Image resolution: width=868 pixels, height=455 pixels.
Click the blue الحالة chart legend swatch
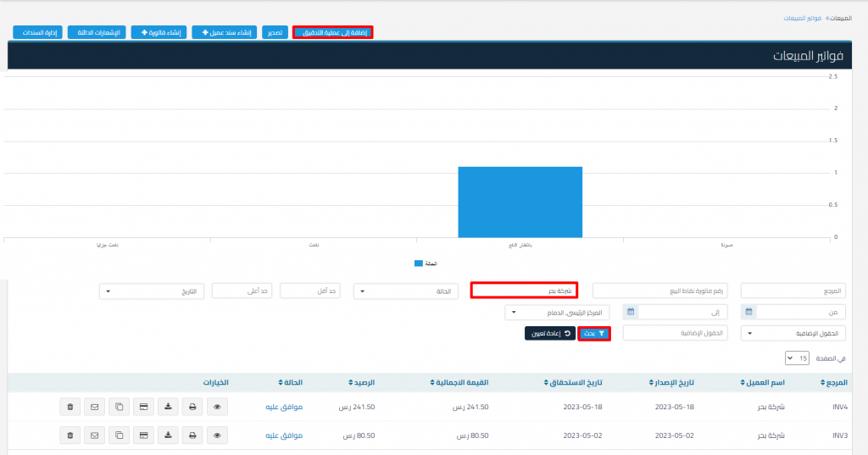[x=419, y=264]
